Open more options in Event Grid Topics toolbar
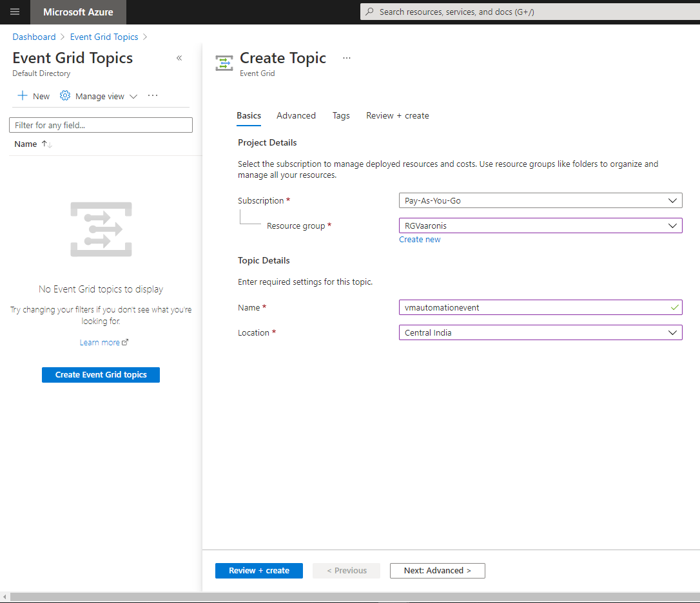The image size is (700, 603). click(x=153, y=95)
